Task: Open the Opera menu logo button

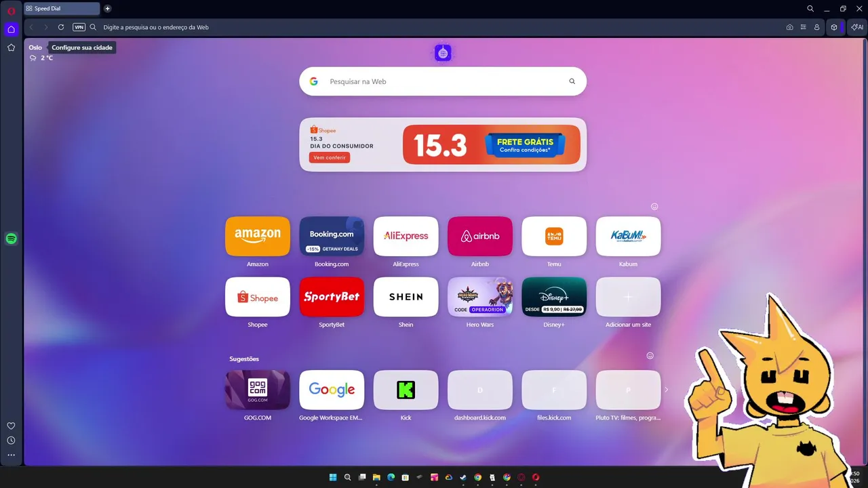Action: click(x=11, y=11)
